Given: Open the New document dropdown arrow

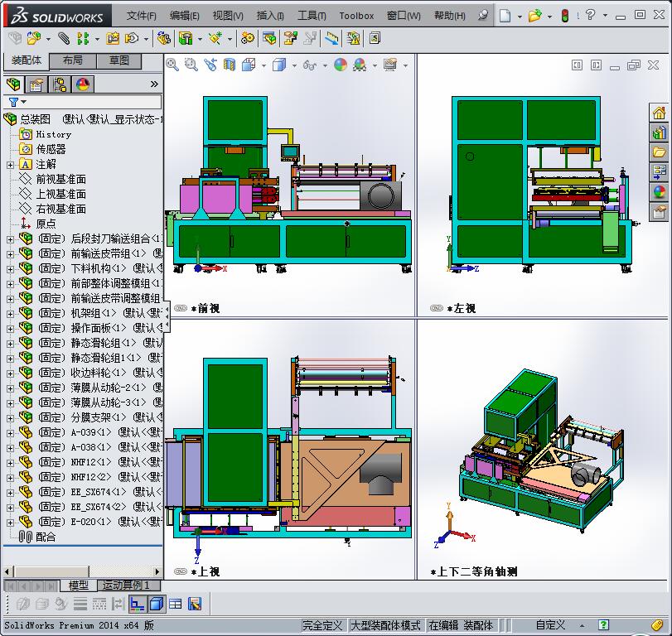Looking at the screenshot, I should pyautogui.click(x=520, y=17).
